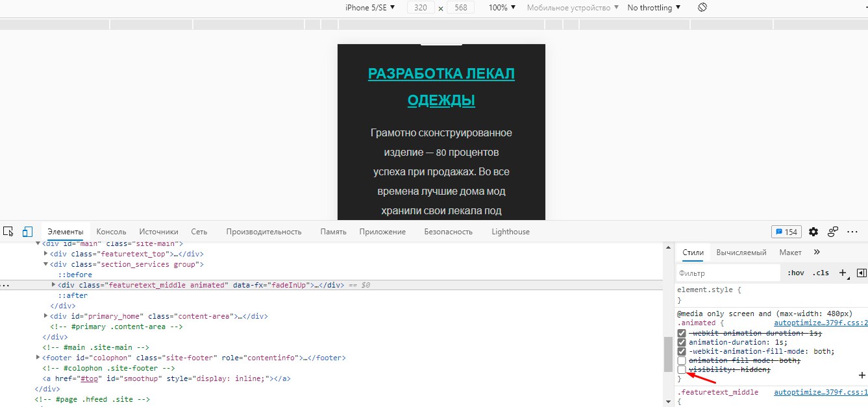Click the .animated selector text
Viewport: 868px width, 407px height.
pyautogui.click(x=696, y=323)
